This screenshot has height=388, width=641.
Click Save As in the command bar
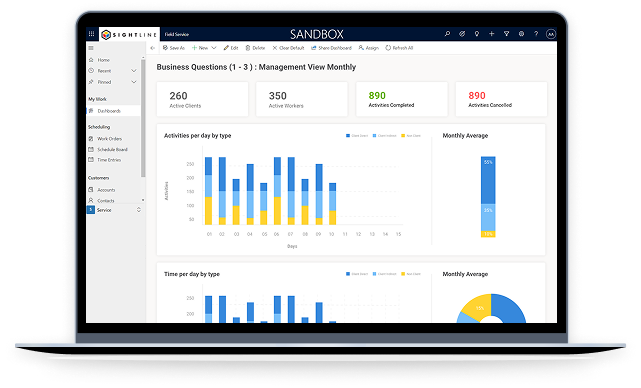[174, 48]
